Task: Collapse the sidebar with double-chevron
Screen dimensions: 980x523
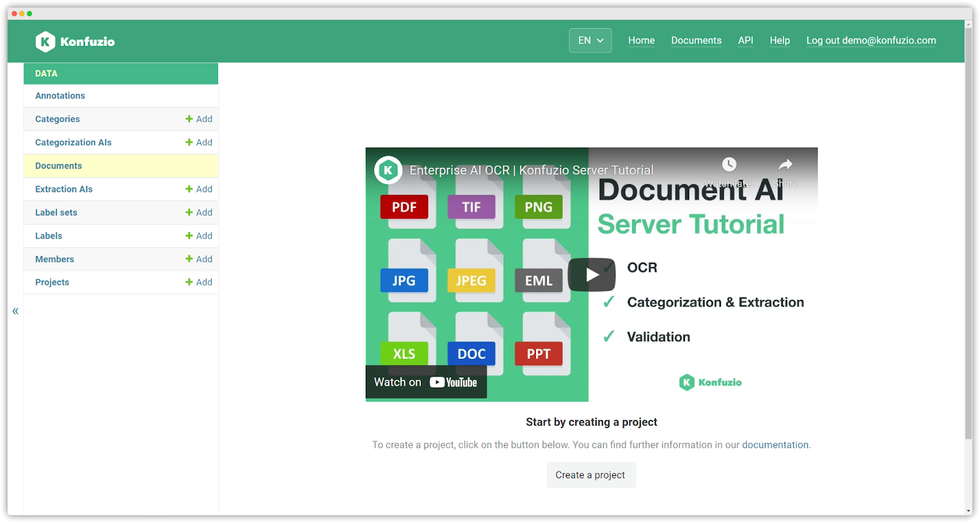Action: point(15,311)
